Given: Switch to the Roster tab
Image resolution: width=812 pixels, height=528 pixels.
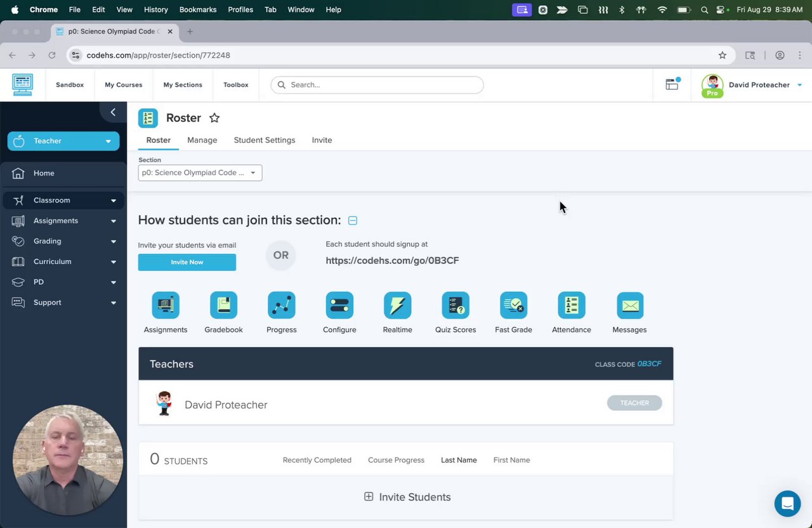Looking at the screenshot, I should (x=159, y=140).
